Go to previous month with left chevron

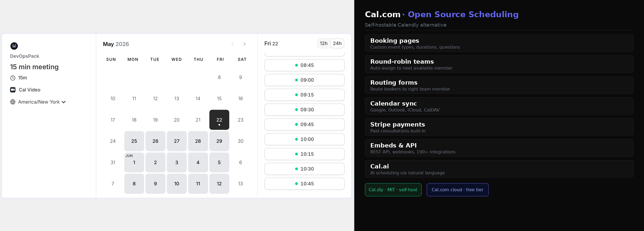click(x=233, y=44)
